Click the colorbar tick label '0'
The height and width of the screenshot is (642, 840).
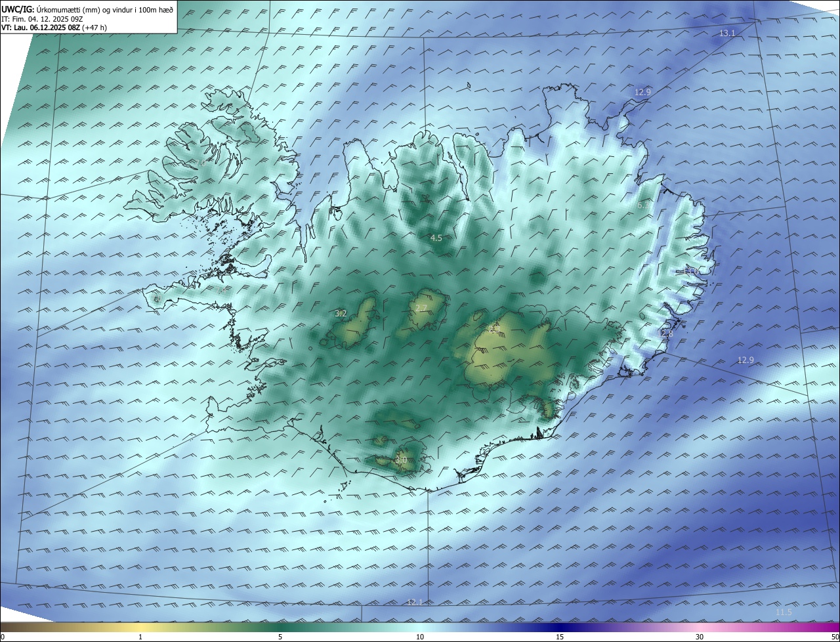click(3, 637)
